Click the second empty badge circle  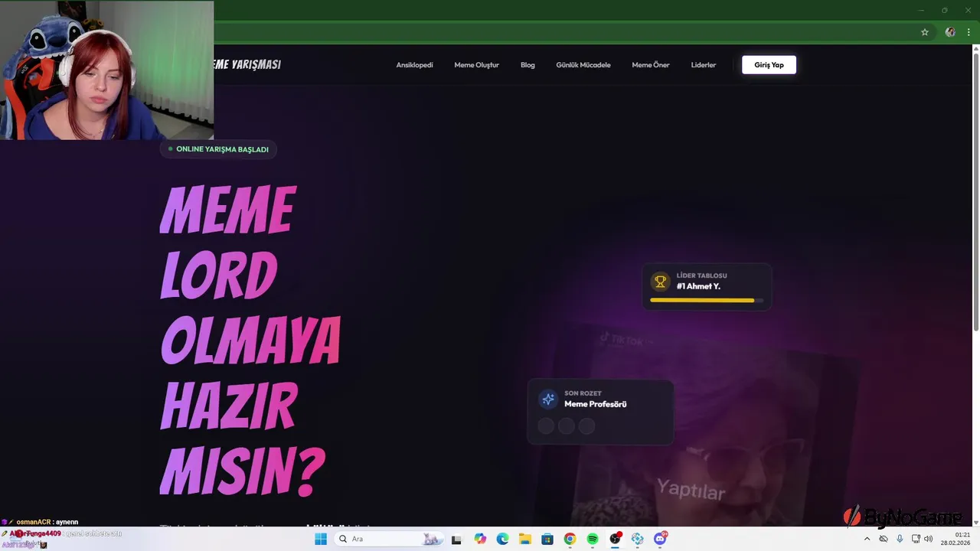click(566, 426)
